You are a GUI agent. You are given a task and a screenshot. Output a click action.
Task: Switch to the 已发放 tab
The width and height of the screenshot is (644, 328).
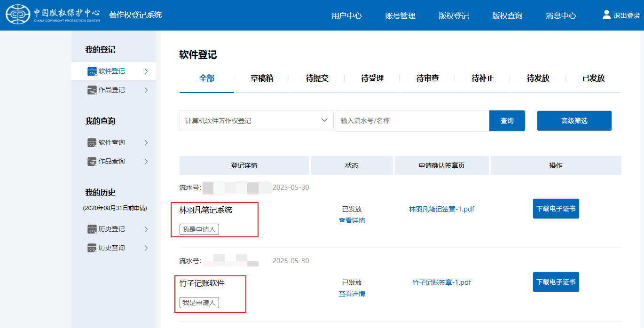593,78
